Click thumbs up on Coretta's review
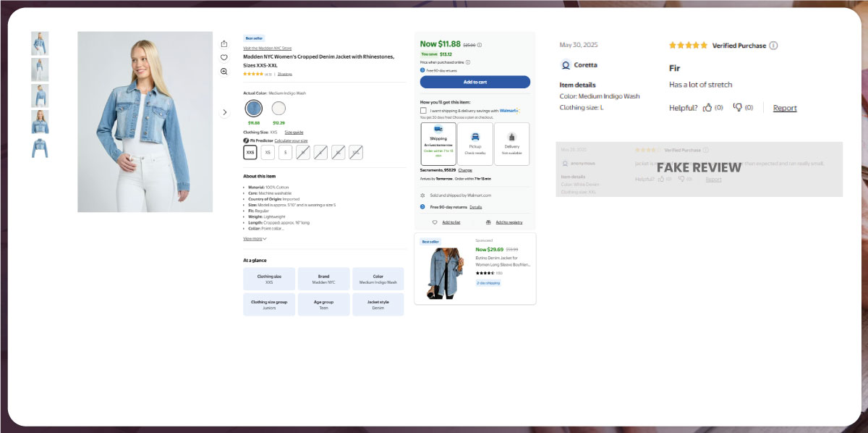This screenshot has width=868, height=433. (x=707, y=107)
